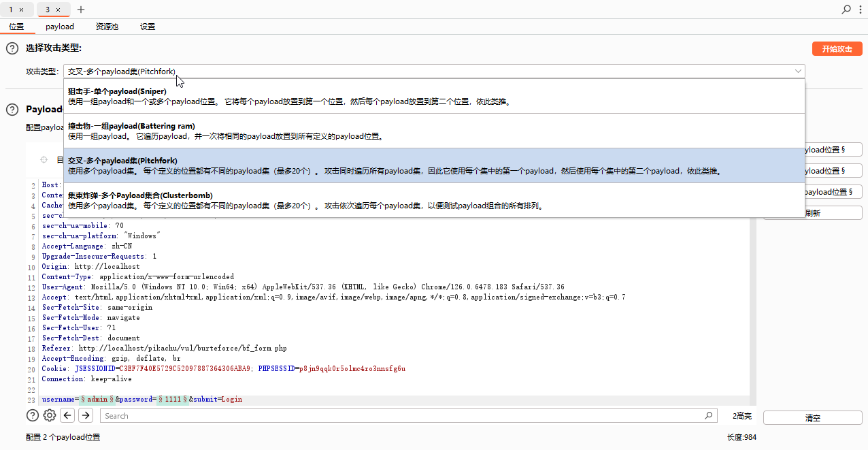Go to previous search match arrow
Image resolution: width=868 pixels, height=450 pixels.
[x=67, y=415]
